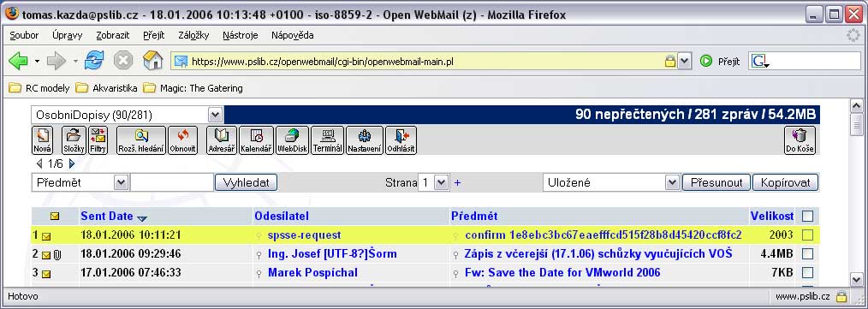Image resolution: width=868 pixels, height=309 pixels.
Task: Open the Úpravy menu
Action: [67, 35]
